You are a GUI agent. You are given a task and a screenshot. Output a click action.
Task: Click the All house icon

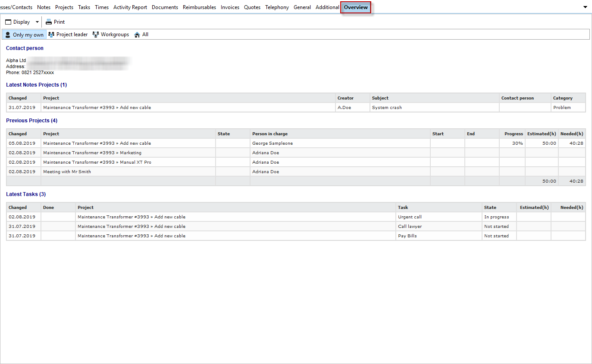137,34
